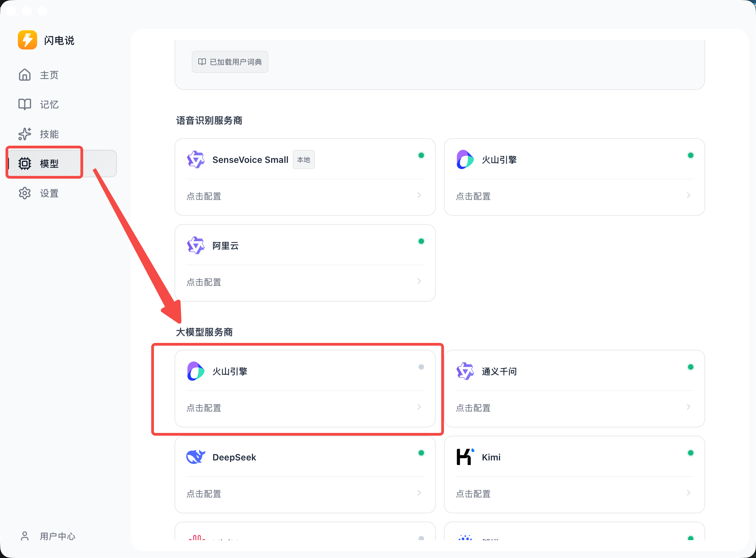Select 模型 in sidebar
The width and height of the screenshot is (756, 558).
(x=62, y=164)
